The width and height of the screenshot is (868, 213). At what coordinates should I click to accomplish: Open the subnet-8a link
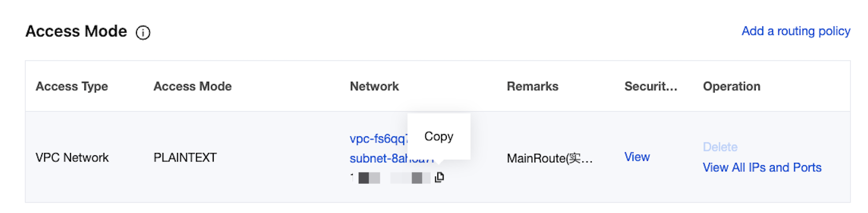pyautogui.click(x=378, y=159)
